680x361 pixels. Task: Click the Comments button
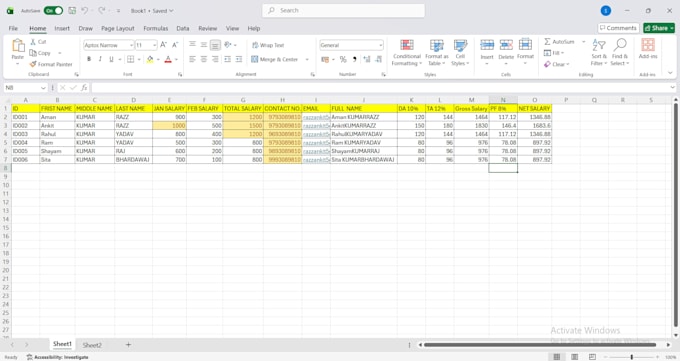pos(618,28)
